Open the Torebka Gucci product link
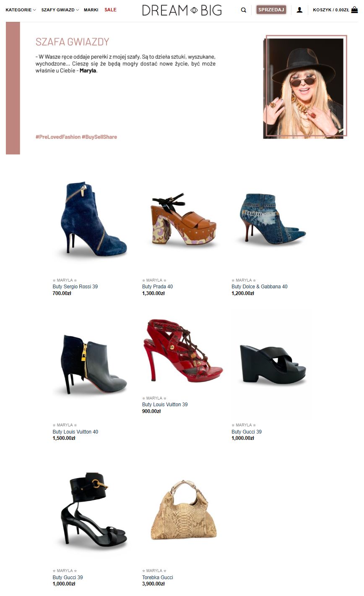The width and height of the screenshot is (364, 596). coord(158,578)
